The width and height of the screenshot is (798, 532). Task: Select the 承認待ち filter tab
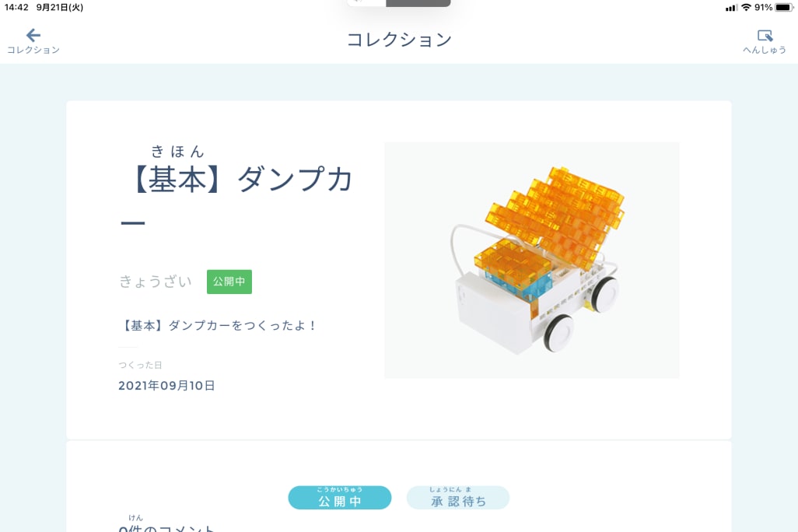(x=458, y=497)
